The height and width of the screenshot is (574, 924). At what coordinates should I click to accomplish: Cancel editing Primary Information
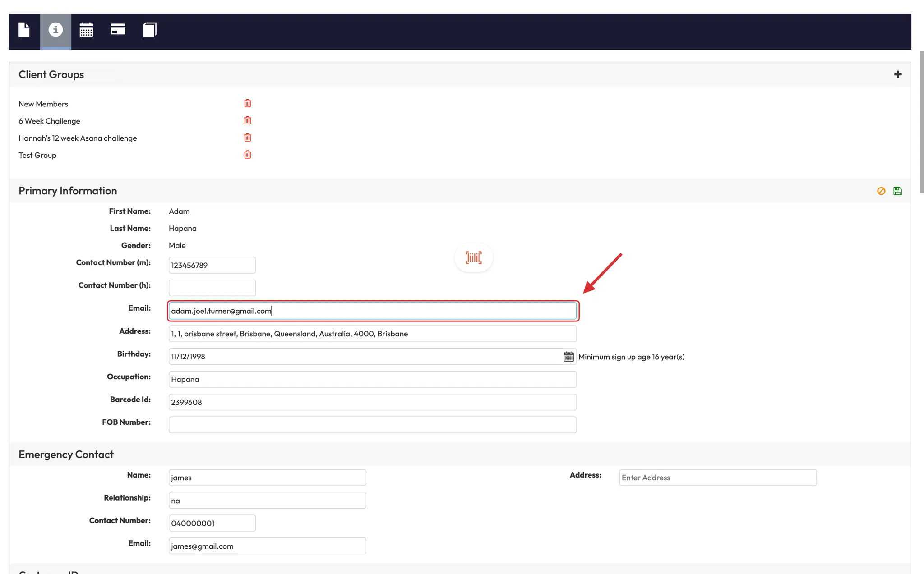click(881, 191)
